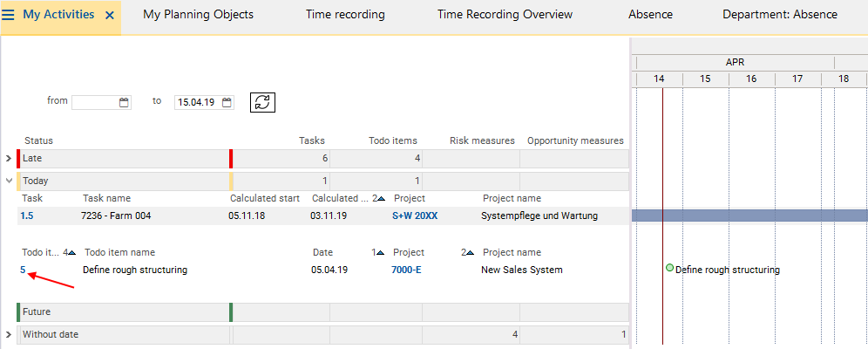Click todo date 05.04.19
The height and width of the screenshot is (349, 868).
(329, 270)
